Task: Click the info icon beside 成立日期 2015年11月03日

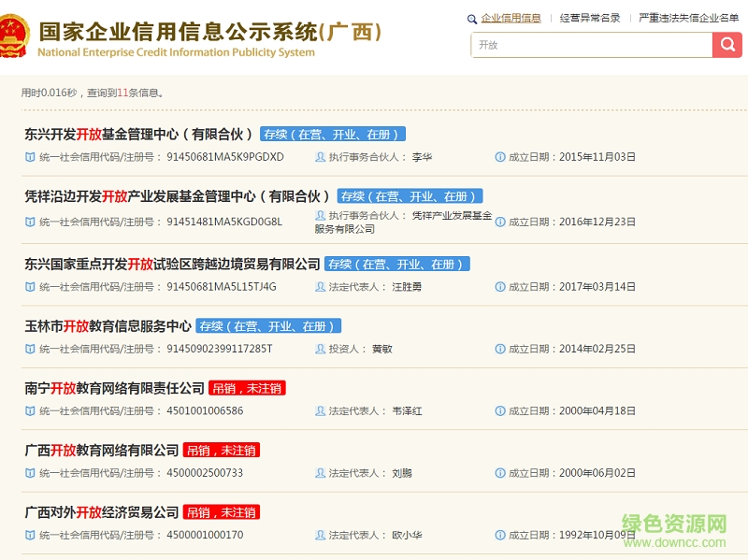Action: (500, 157)
